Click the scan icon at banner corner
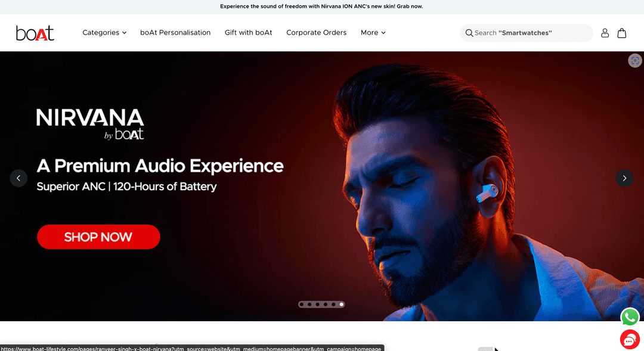Screen dimensions: 644x351 click(x=635, y=61)
